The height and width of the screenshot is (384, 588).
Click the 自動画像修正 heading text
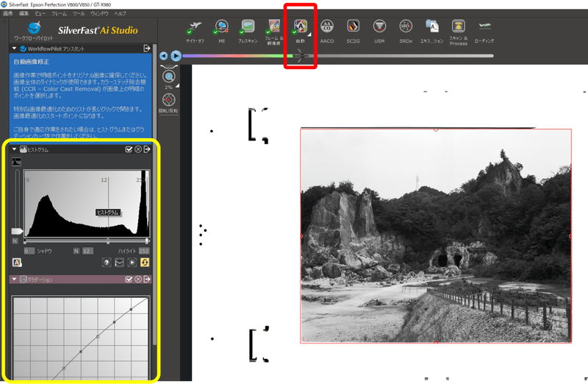[32, 62]
